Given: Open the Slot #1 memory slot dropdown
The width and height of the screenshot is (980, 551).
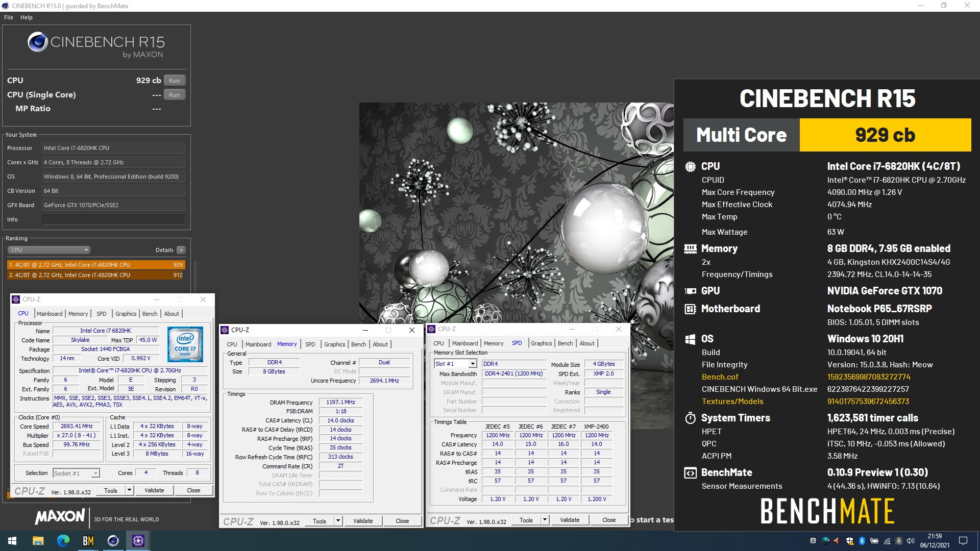Looking at the screenshot, I should (x=456, y=364).
